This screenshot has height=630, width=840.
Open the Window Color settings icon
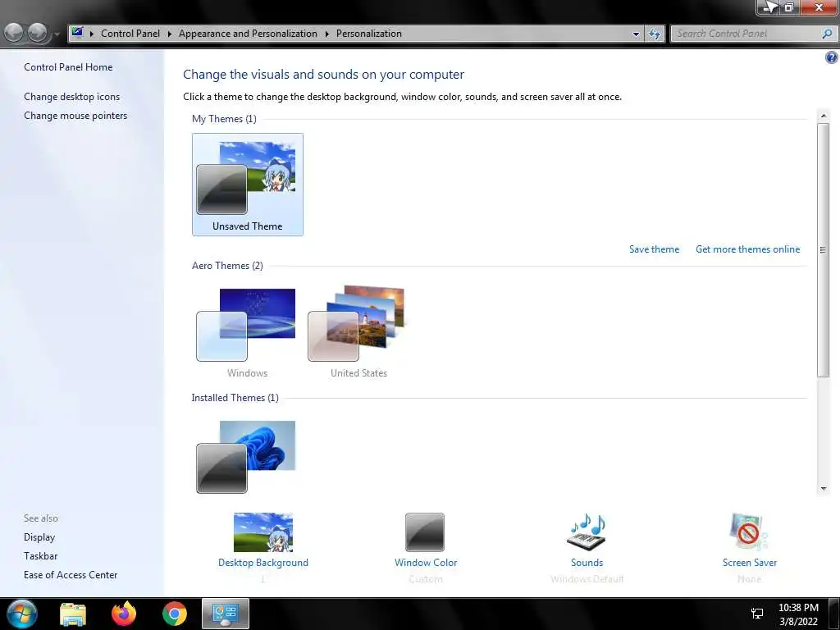pyautogui.click(x=425, y=532)
